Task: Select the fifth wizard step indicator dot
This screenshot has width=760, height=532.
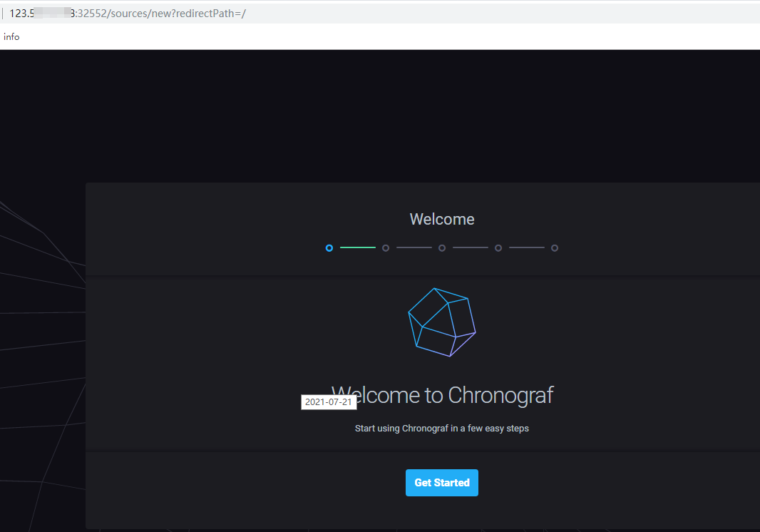Action: pos(555,247)
